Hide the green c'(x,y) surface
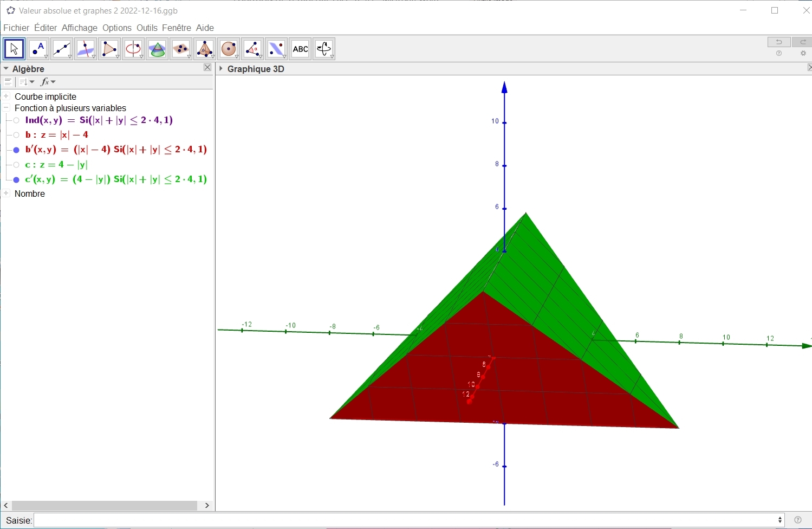This screenshot has height=529, width=812. click(x=16, y=180)
